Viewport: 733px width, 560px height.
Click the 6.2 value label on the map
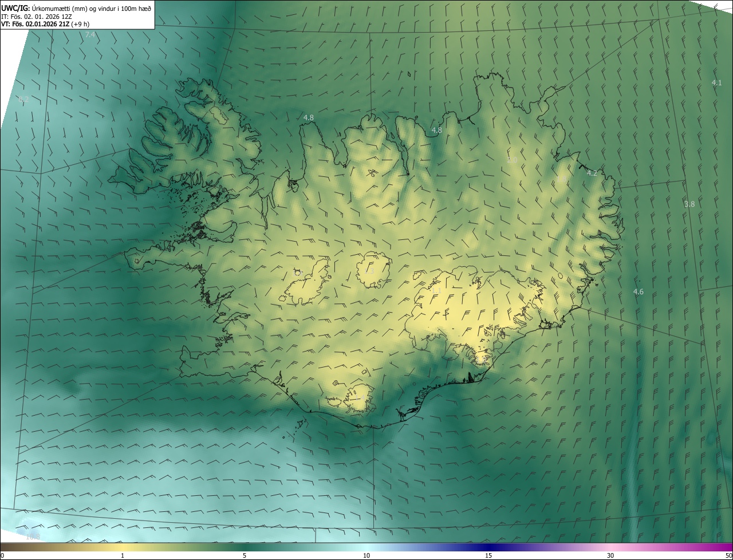click(23, 100)
